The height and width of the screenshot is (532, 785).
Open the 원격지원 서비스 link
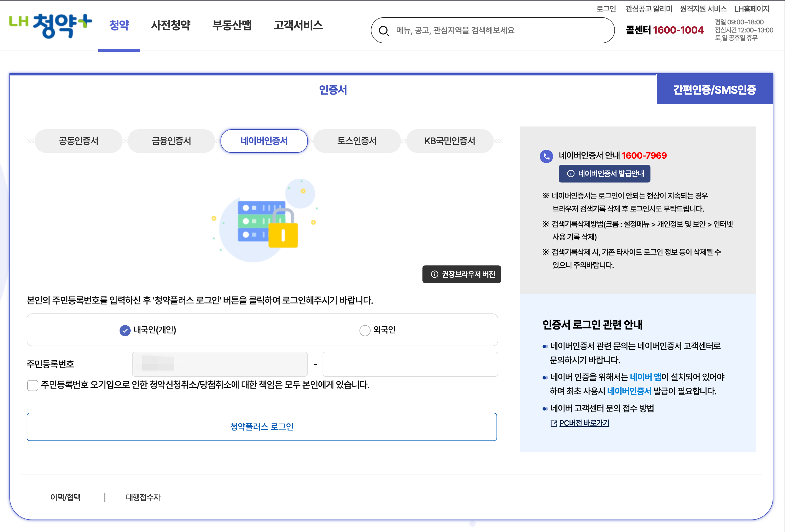coord(703,9)
